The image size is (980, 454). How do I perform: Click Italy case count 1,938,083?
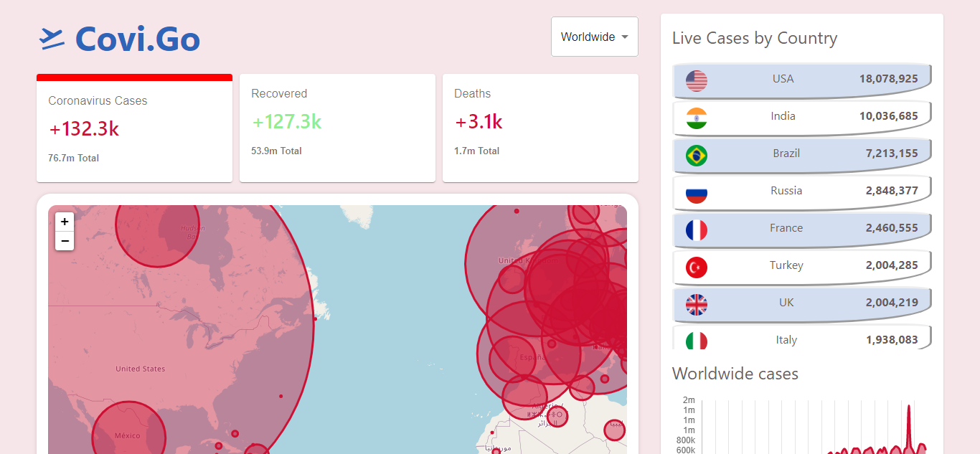[x=892, y=339]
